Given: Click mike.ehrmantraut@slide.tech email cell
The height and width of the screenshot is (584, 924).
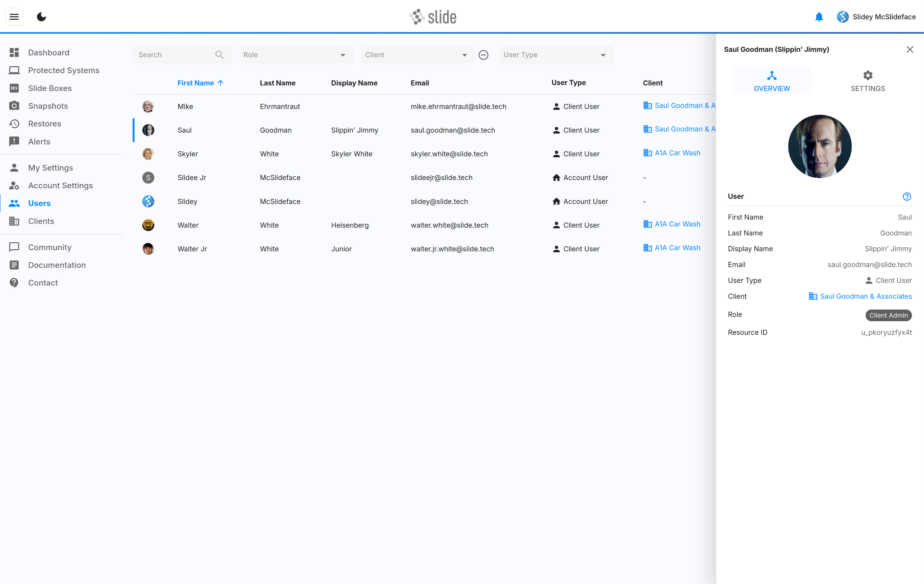Looking at the screenshot, I should point(458,106).
